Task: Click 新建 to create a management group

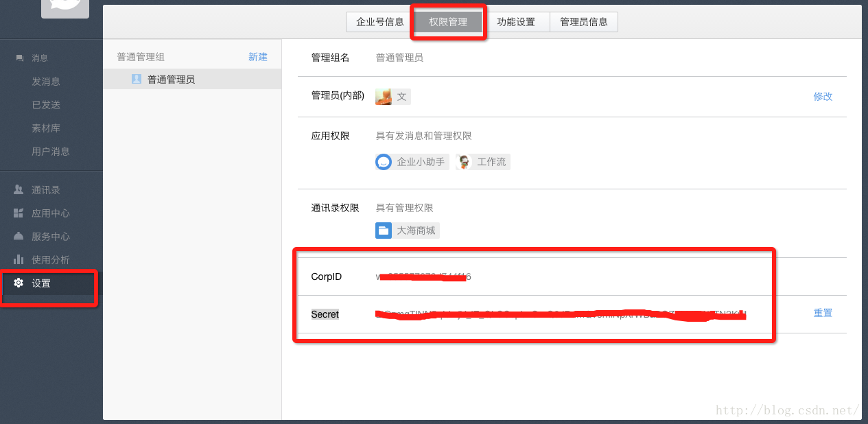Action: coord(258,57)
